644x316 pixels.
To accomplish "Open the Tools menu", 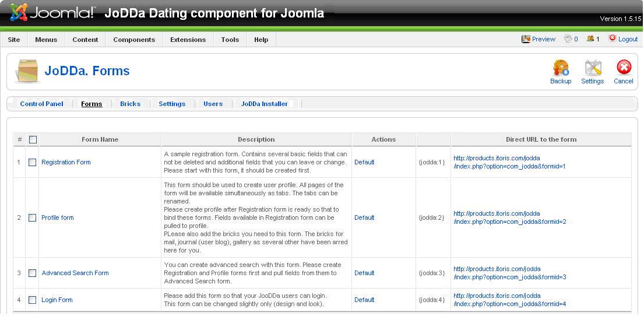I will click(230, 40).
